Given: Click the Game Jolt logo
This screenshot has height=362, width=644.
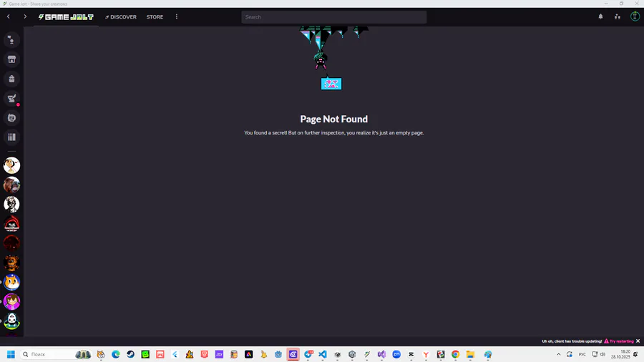Looking at the screenshot, I should tap(66, 17).
